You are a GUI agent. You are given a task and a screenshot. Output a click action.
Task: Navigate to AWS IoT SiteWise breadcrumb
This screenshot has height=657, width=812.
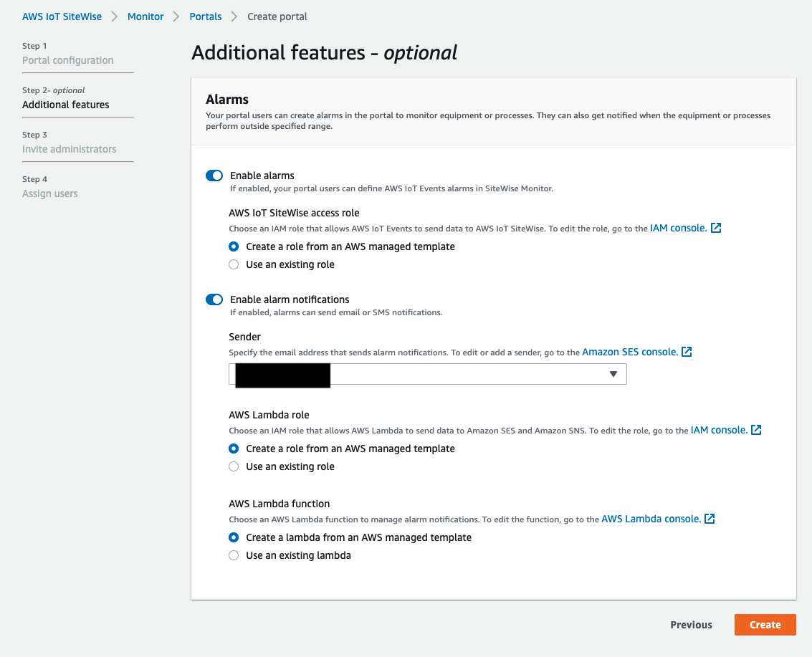coord(62,16)
